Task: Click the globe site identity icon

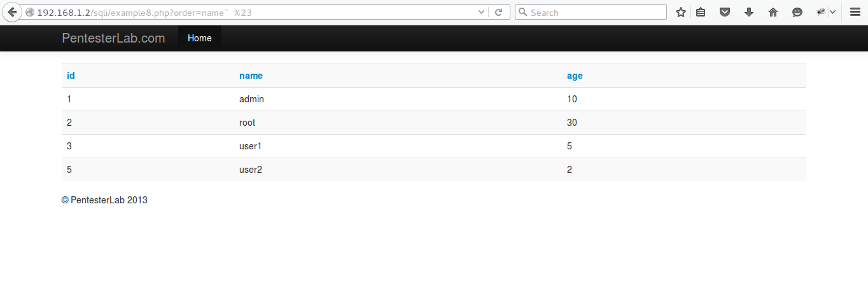Action: 30,12
